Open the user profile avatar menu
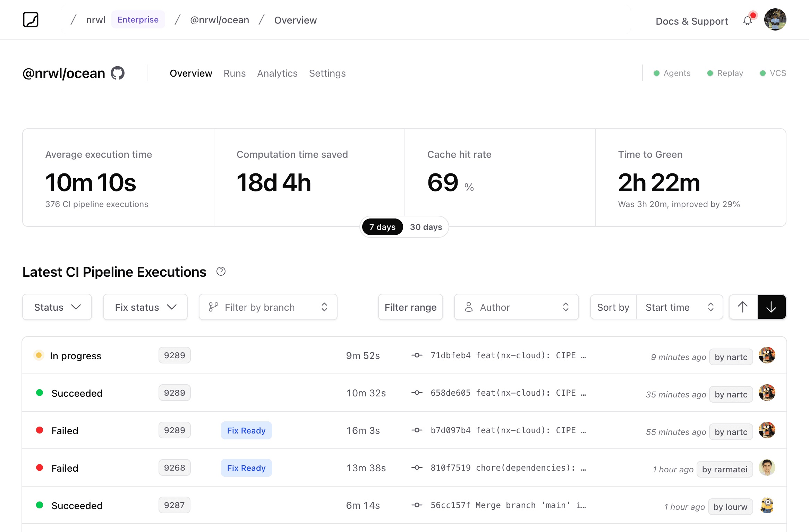Screen dimensions: 809x532 (775, 20)
